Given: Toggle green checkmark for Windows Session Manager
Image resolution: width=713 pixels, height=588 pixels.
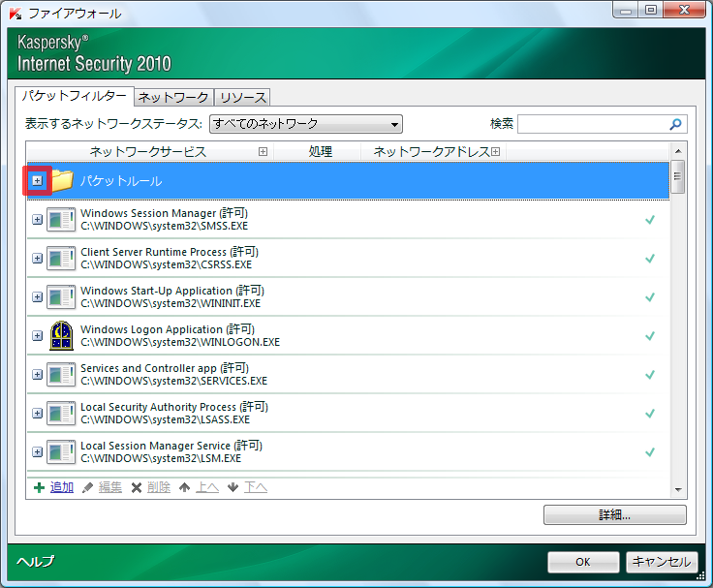Looking at the screenshot, I should (650, 219).
